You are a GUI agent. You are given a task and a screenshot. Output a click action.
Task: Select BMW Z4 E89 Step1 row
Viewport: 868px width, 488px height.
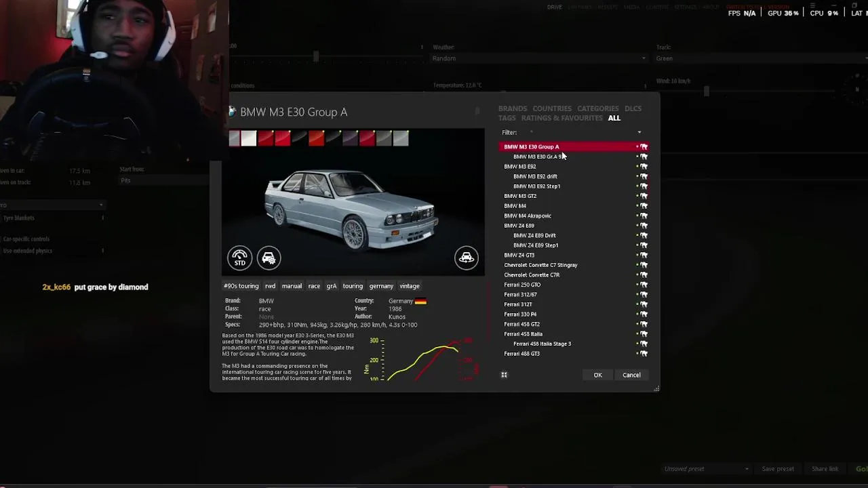[x=574, y=245]
